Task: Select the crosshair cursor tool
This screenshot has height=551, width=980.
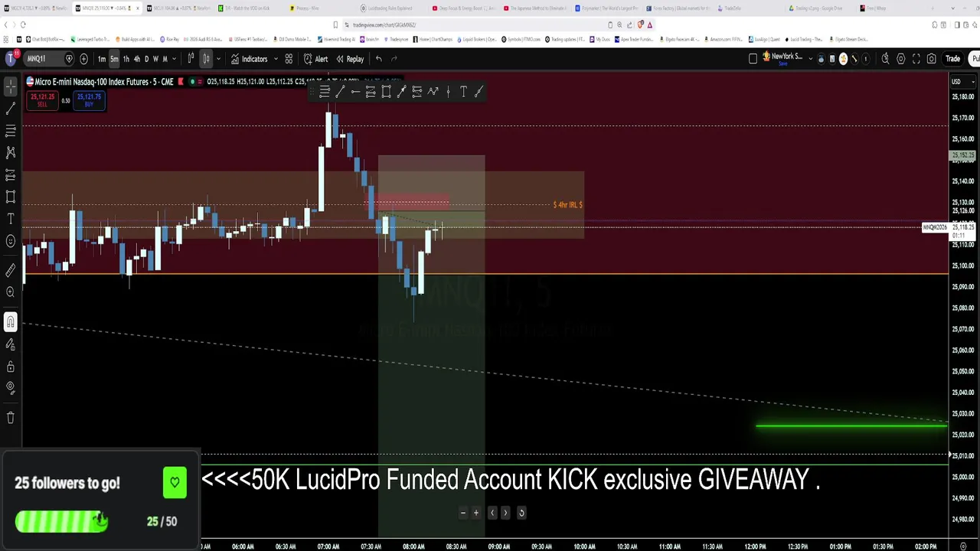Action: 11,87
